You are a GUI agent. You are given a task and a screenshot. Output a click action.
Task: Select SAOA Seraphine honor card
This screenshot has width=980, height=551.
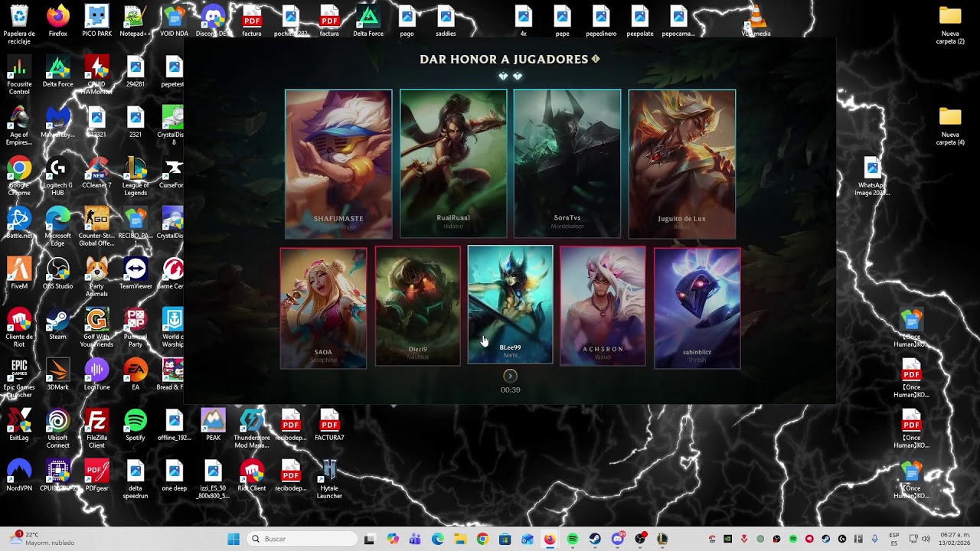pos(323,308)
